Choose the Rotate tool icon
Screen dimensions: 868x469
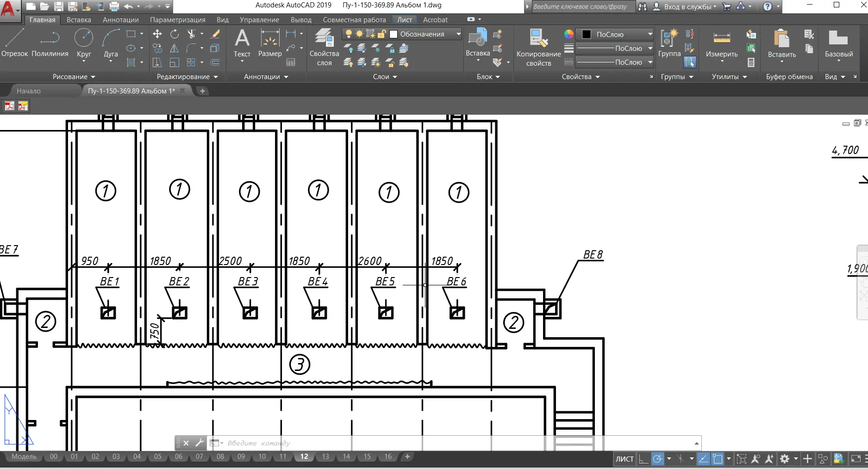point(175,34)
